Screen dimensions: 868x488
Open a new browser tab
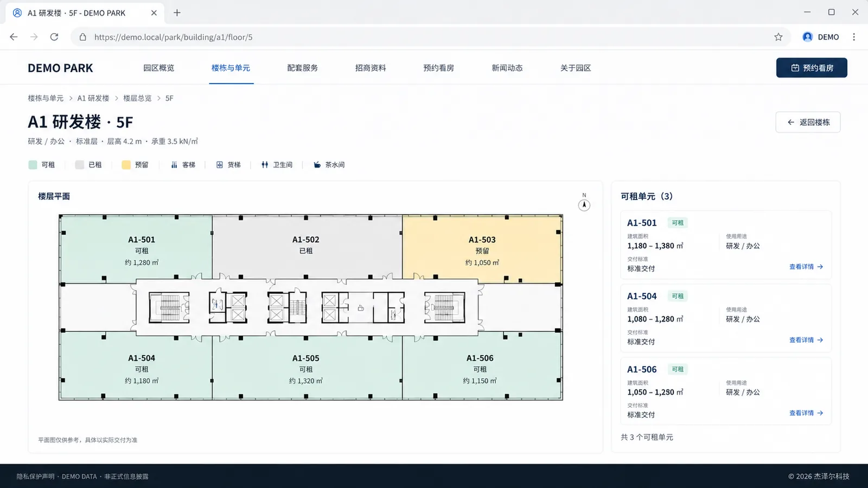(x=177, y=12)
